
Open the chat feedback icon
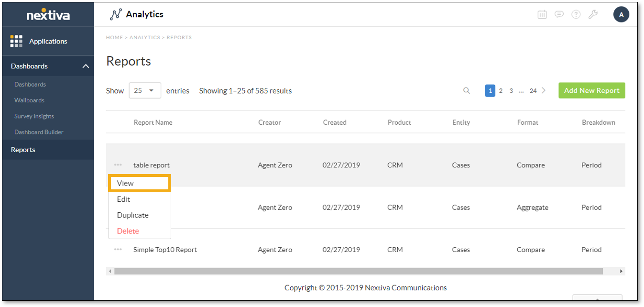point(559,14)
